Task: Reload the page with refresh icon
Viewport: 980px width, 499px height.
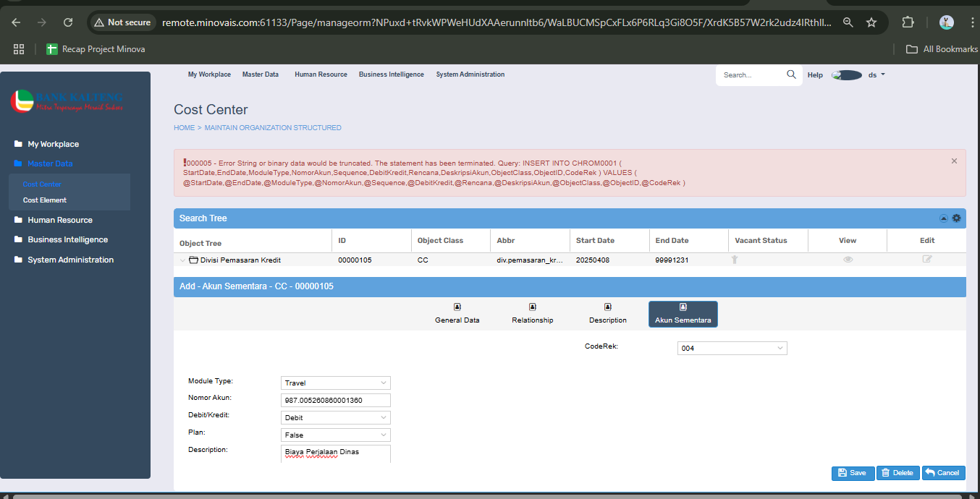Action: tap(68, 22)
